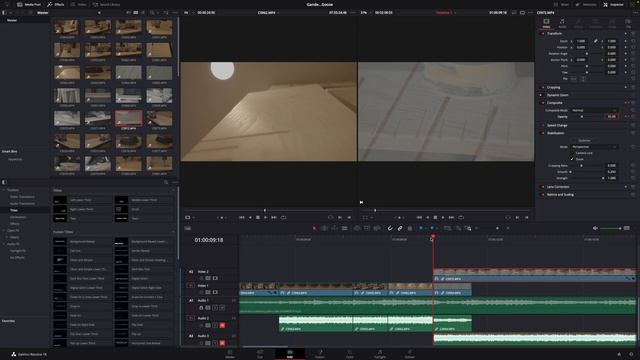The image size is (640, 360).
Task: Adjust the Opacity slider
Action: (x=587, y=117)
